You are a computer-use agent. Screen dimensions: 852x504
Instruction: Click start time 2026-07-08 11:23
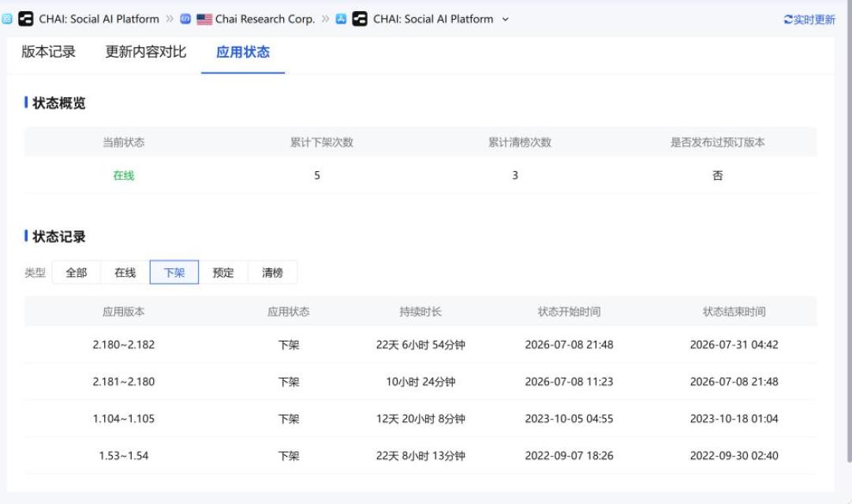[569, 382]
